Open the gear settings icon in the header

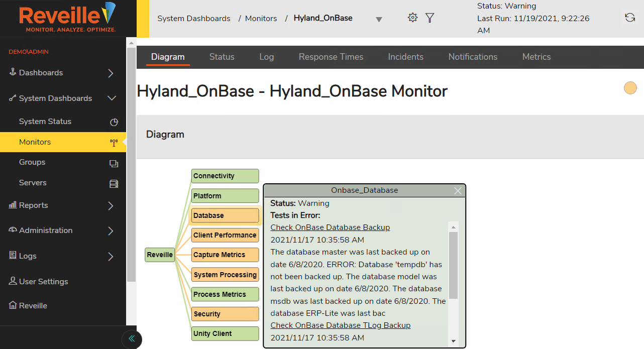[x=412, y=18]
